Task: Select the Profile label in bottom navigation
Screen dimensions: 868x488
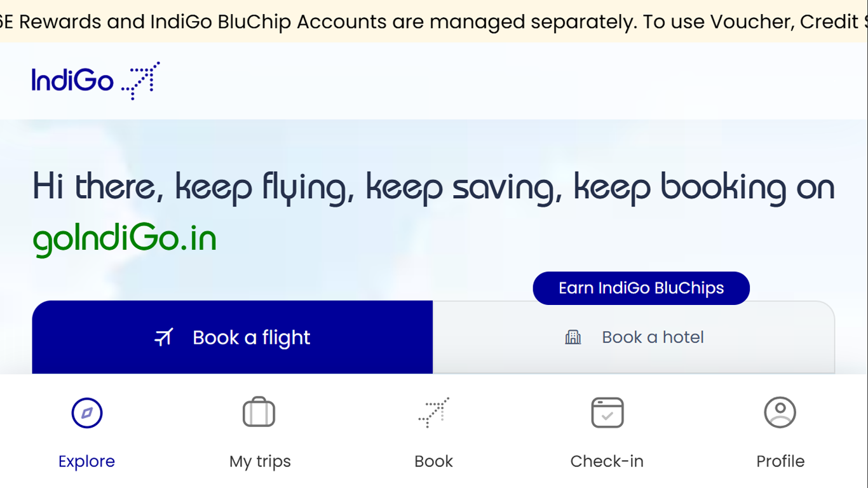Action: [780, 461]
